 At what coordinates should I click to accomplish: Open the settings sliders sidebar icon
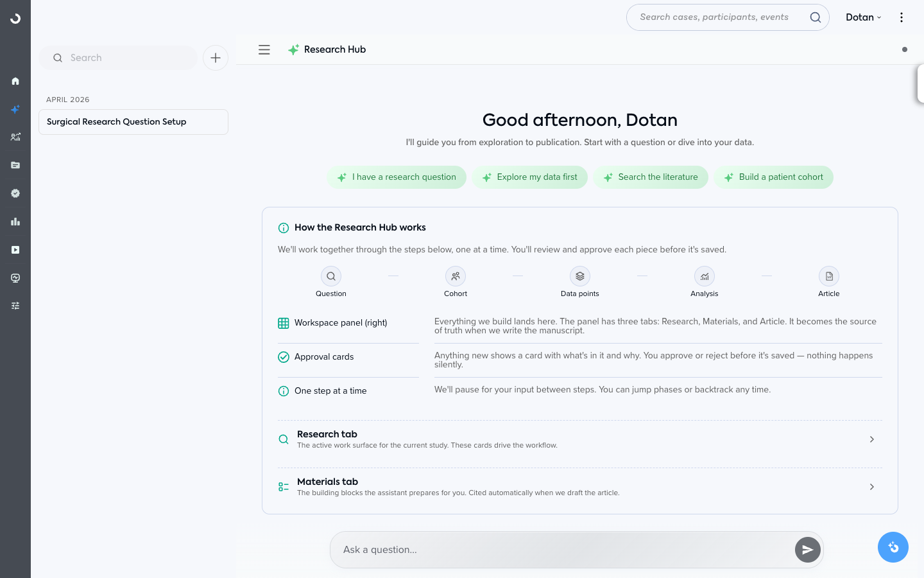(15, 306)
